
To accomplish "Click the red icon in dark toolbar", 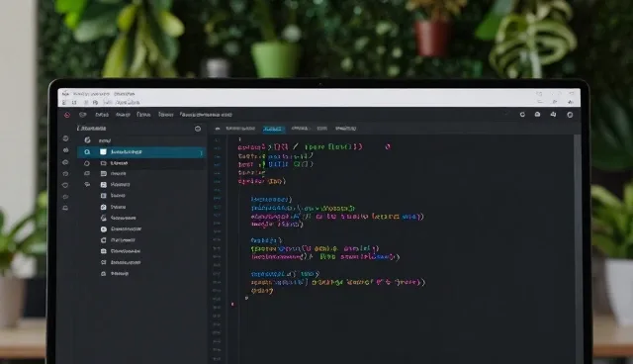I will coord(67,115).
